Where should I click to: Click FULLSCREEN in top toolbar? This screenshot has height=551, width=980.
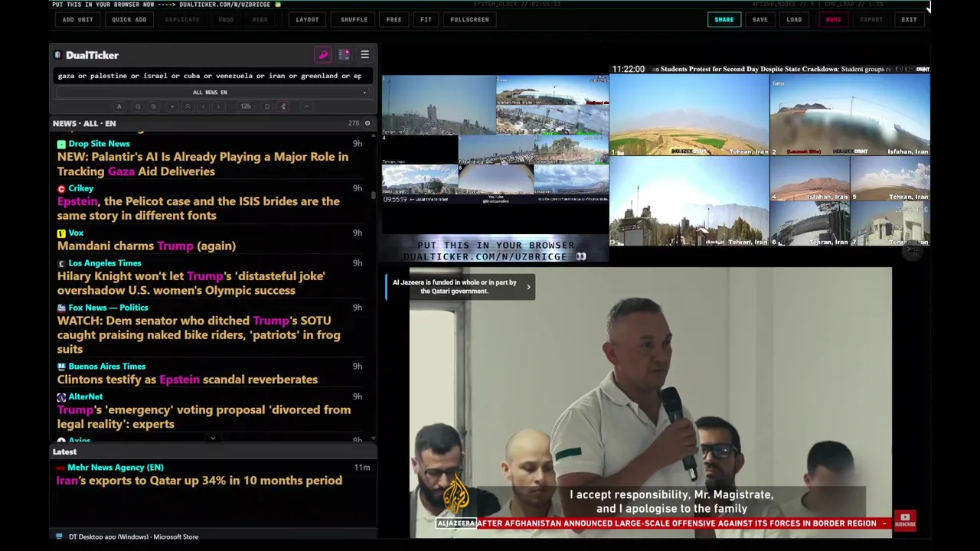(x=469, y=19)
